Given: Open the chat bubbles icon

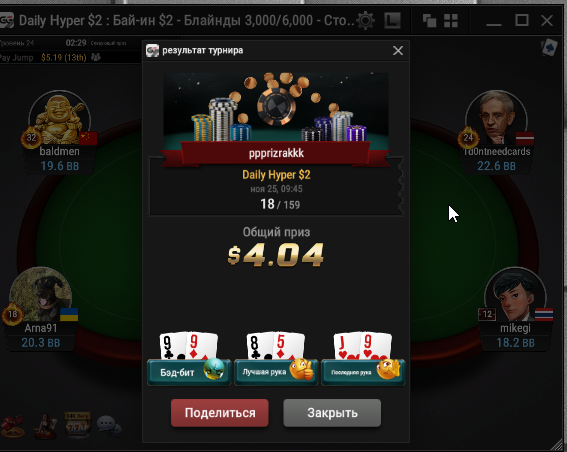Looking at the screenshot, I should [109, 426].
